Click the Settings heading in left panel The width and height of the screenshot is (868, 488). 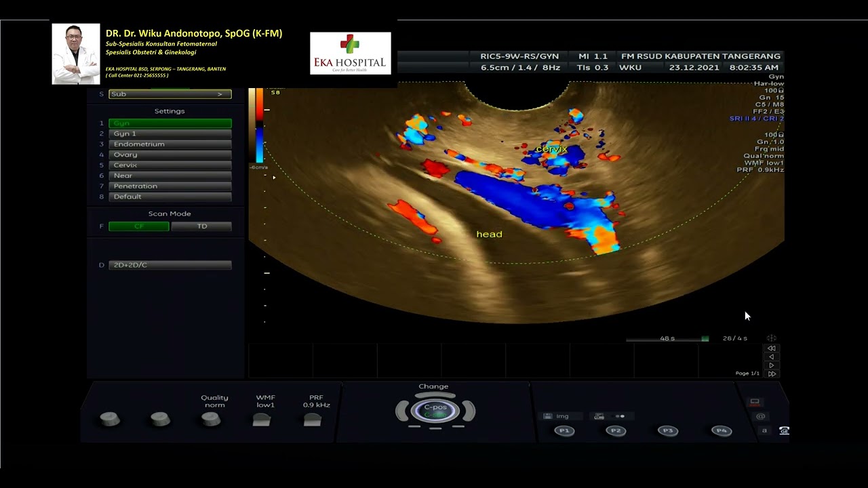[x=170, y=111]
